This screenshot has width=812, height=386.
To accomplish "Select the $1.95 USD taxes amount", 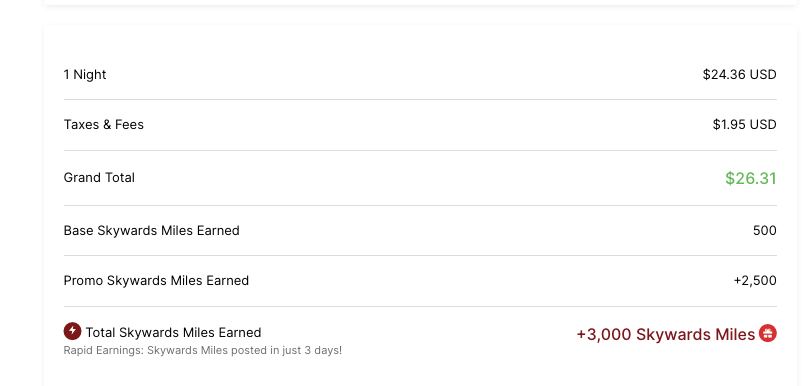I will 745,124.
